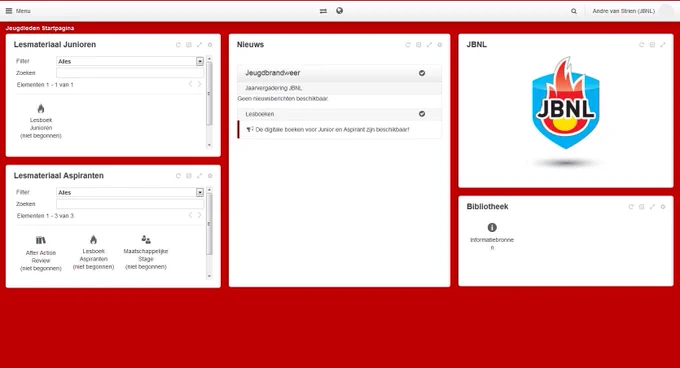The height and width of the screenshot is (368, 680).
Task: Open Filter dropdown in Lesmateriaal Junioren
Action: tap(130, 62)
